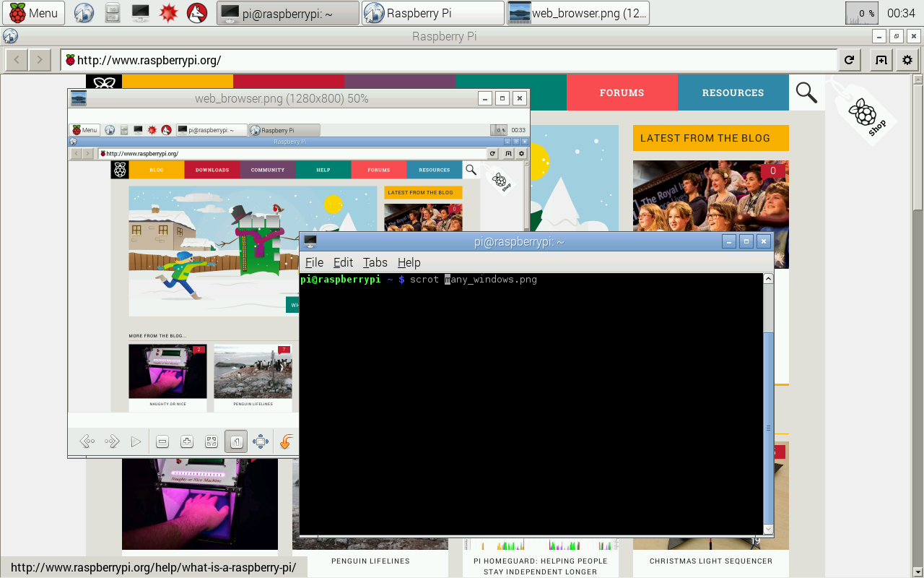Reload the page in the browser
This screenshot has height=578, width=924.
click(849, 61)
